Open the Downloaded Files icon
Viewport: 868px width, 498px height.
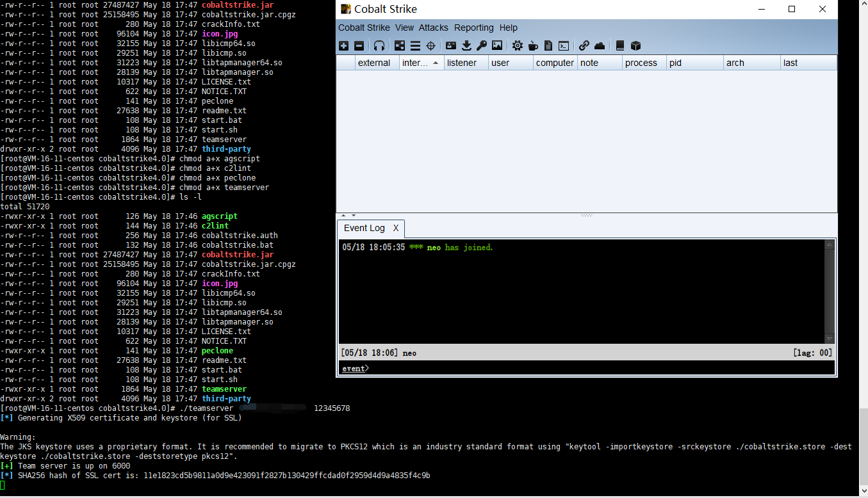point(466,45)
